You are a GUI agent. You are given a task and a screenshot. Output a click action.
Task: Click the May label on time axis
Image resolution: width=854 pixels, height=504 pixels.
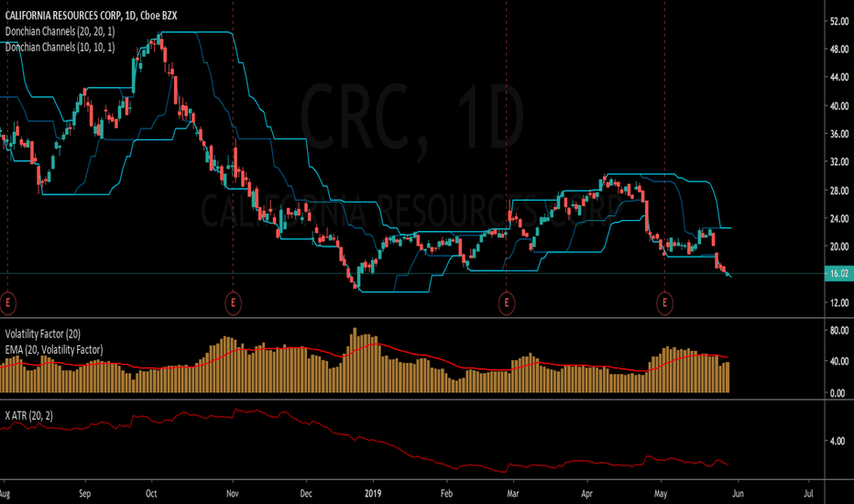tap(661, 494)
